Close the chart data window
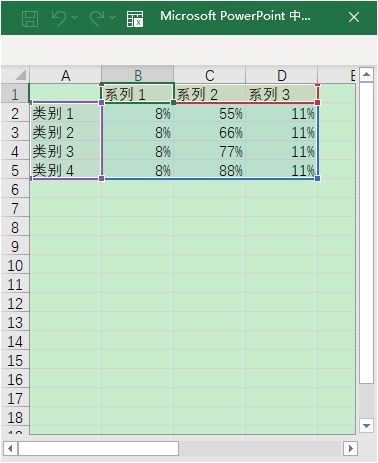378x463 pixels. 354,17
